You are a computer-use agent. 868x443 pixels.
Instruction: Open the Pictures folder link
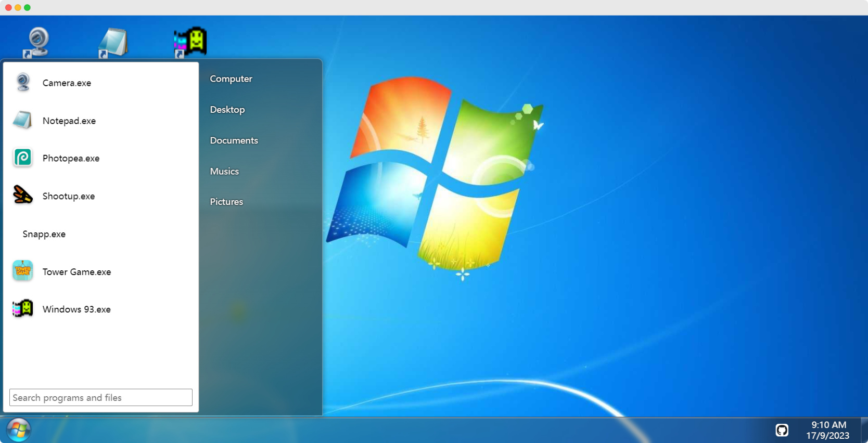point(226,202)
